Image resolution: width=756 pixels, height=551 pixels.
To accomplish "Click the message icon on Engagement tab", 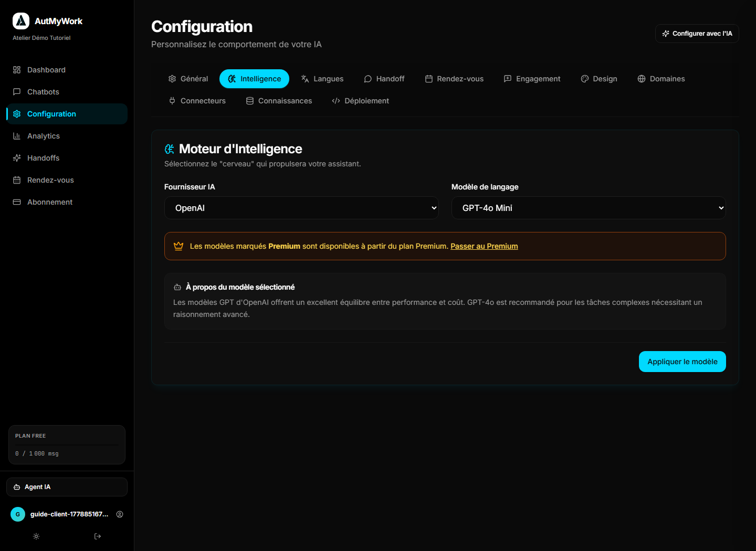I will [x=508, y=79].
